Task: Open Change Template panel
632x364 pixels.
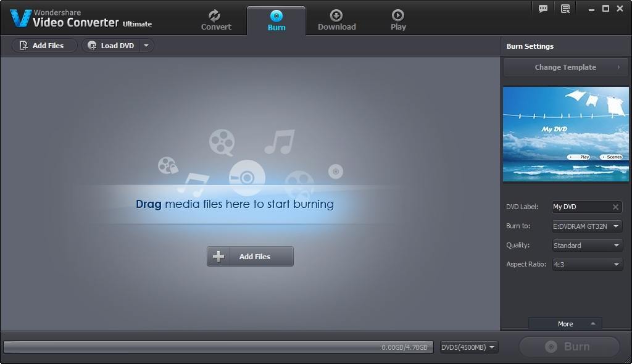Action: pos(565,67)
